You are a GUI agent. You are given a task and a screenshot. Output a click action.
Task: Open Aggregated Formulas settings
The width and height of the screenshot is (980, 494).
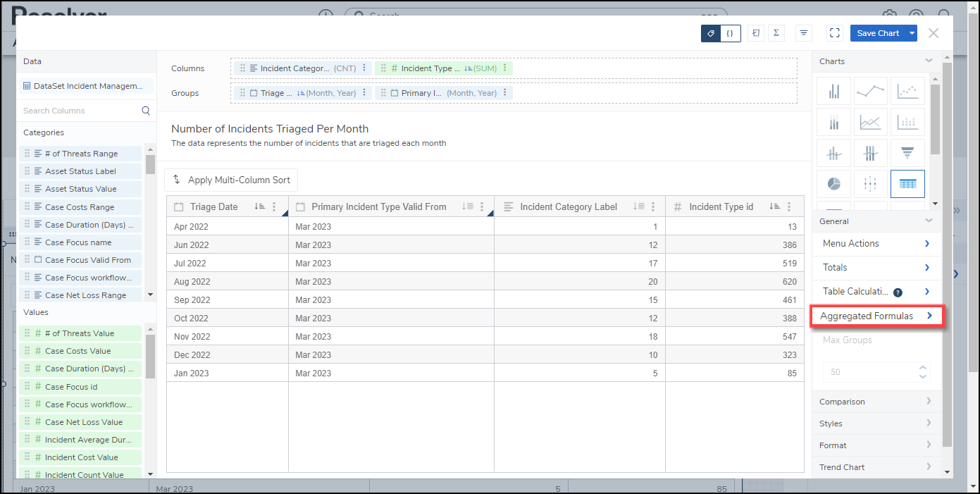pos(876,316)
